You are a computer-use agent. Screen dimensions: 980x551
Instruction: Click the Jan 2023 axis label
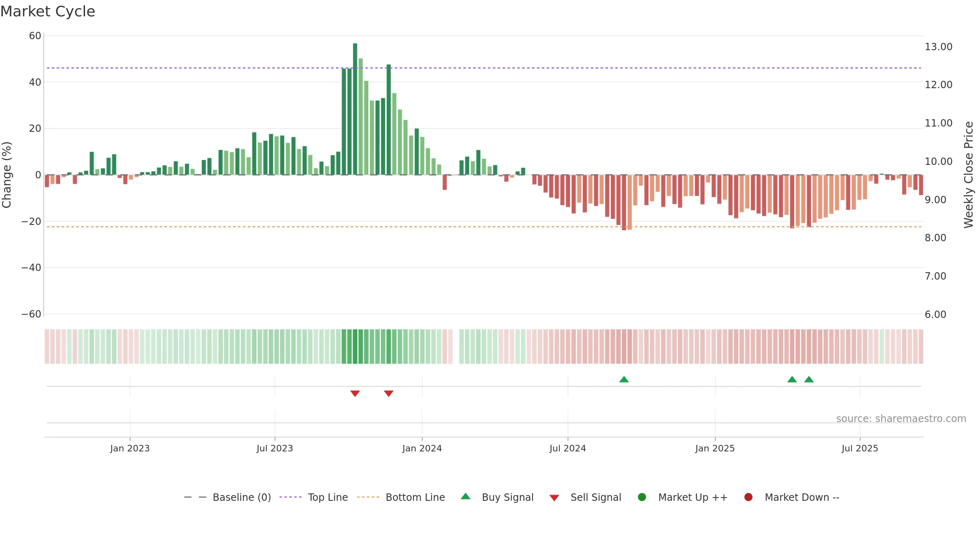pyautogui.click(x=130, y=449)
